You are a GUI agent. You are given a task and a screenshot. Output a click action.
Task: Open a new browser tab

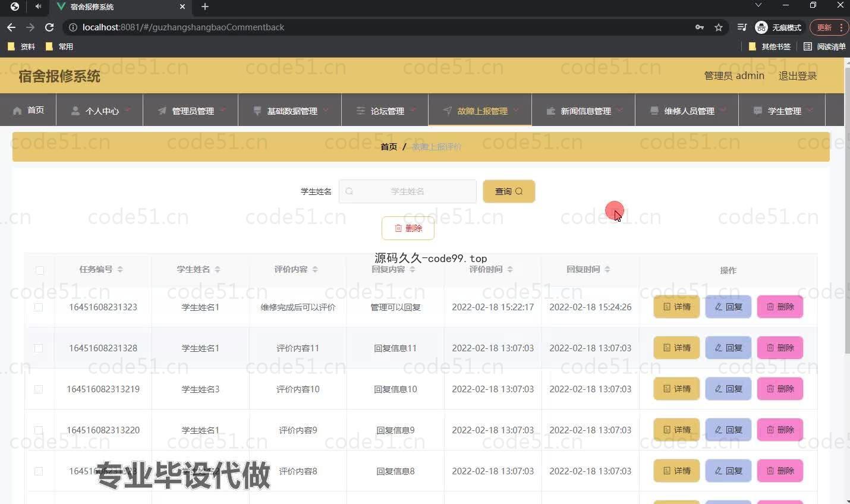(205, 7)
